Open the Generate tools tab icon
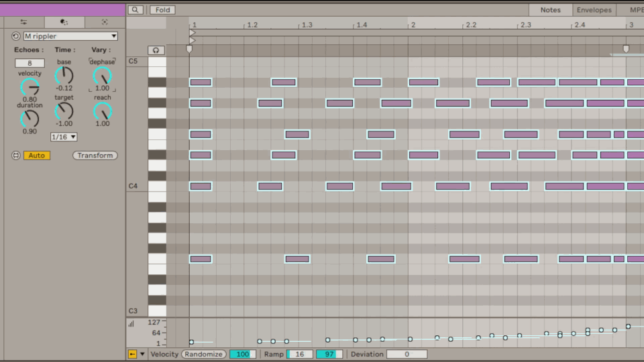 pyautogui.click(x=105, y=22)
